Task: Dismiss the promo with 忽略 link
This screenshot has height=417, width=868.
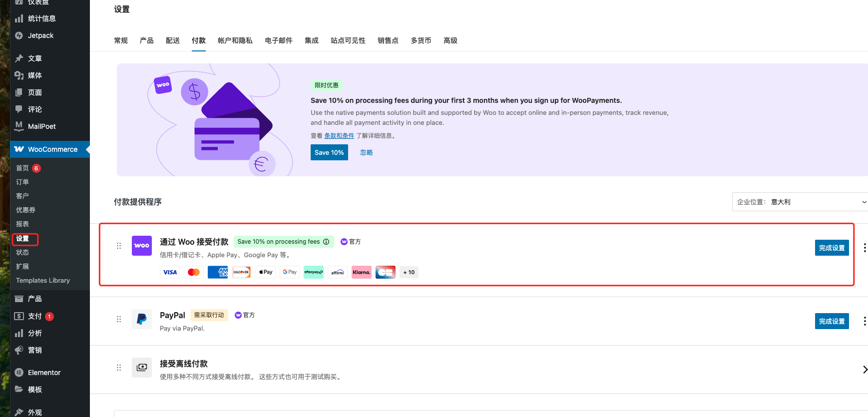Action: click(x=367, y=153)
